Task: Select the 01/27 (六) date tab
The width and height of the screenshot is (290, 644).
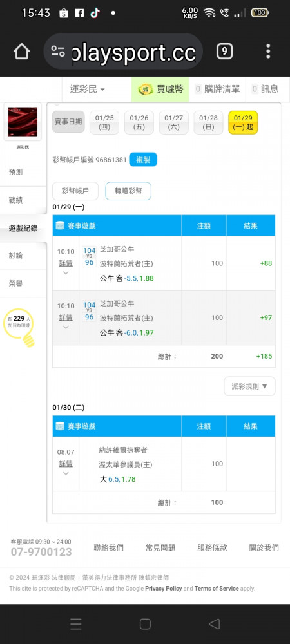Action: [174, 122]
